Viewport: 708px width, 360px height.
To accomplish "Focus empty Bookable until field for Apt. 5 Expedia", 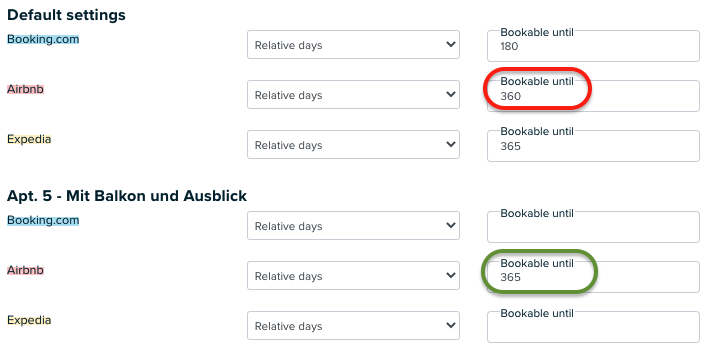I will pyautogui.click(x=593, y=327).
